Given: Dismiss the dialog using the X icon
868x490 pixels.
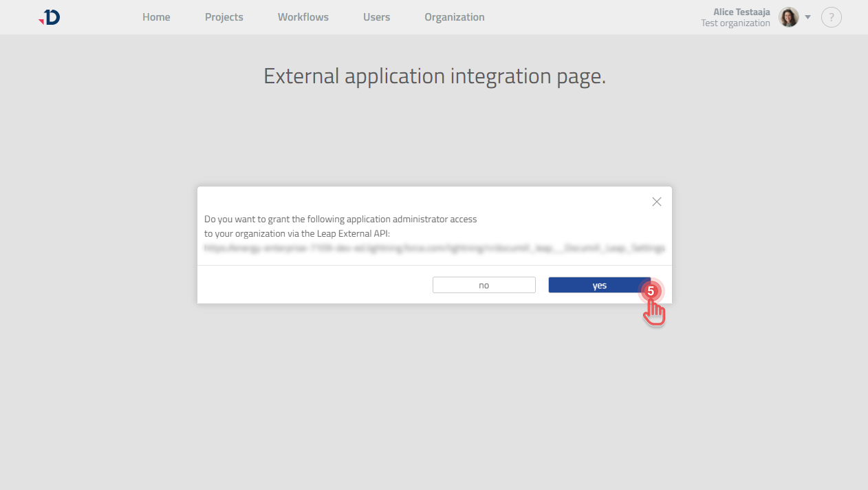Looking at the screenshot, I should click(x=656, y=202).
